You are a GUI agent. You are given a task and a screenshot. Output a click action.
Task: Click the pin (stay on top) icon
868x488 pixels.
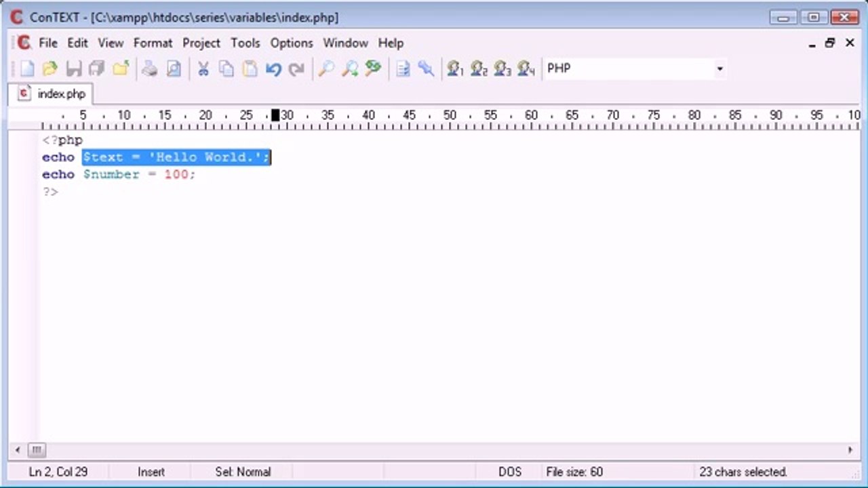click(x=426, y=68)
